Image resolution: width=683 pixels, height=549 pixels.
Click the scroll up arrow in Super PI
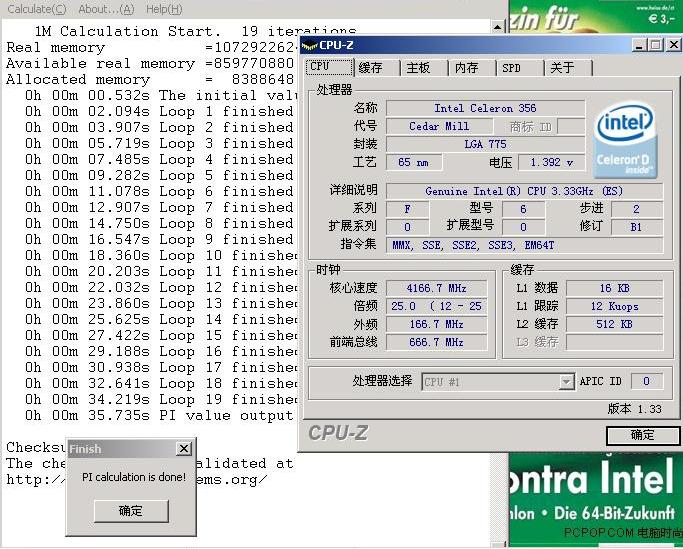[497, 27]
